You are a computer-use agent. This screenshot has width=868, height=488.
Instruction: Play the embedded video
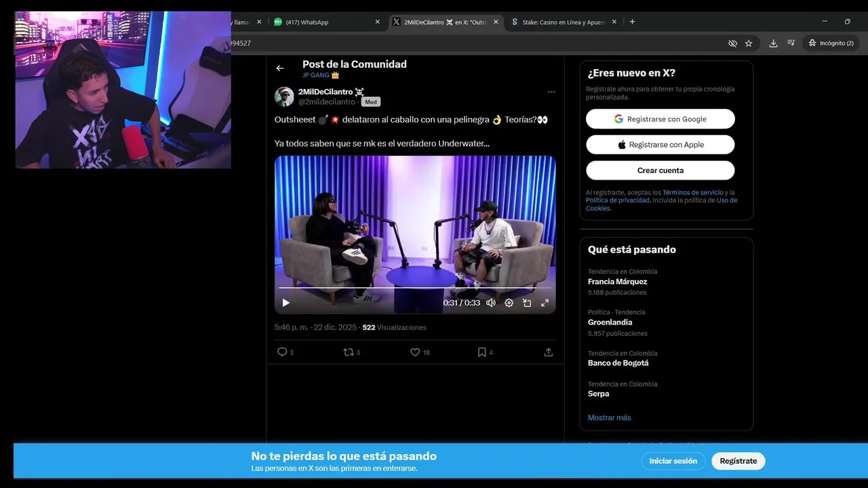pyautogui.click(x=286, y=303)
